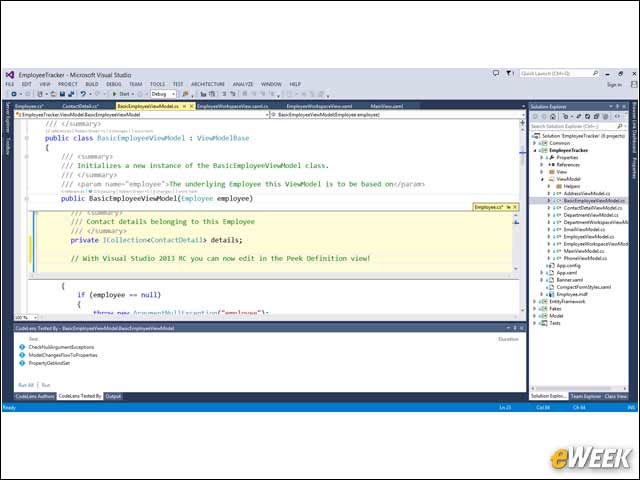Screen dimensions: 640x480
Task: Toggle auto-hide pin on CodeLens panel
Action: click(515, 328)
